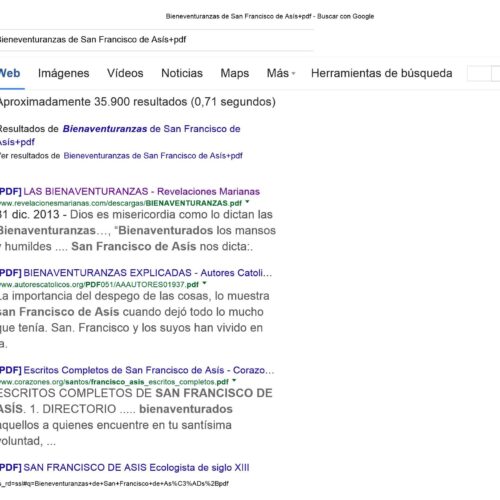
Task: Open BIENAVENTURANZAS EXPLICADAS - Autores Catoli result
Action: click(x=136, y=273)
